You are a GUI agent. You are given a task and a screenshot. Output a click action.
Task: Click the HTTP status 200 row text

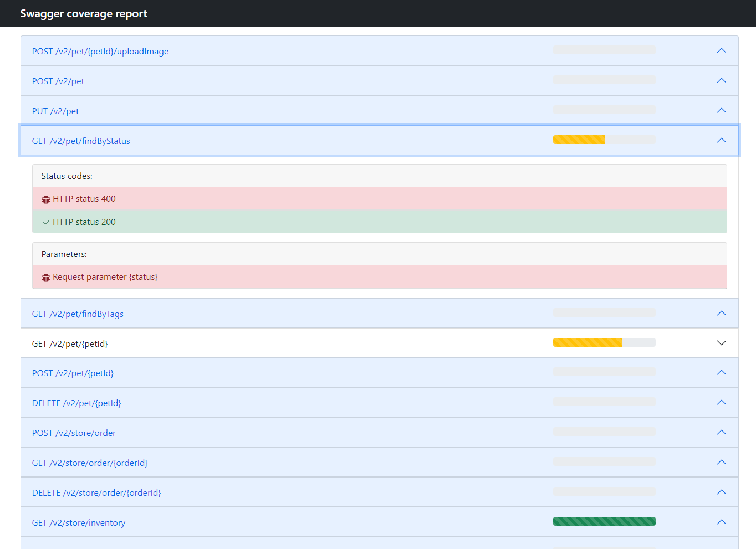(x=84, y=222)
